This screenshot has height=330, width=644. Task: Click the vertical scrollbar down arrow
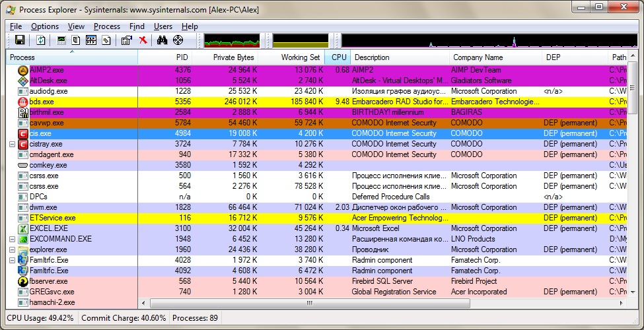[x=633, y=292]
